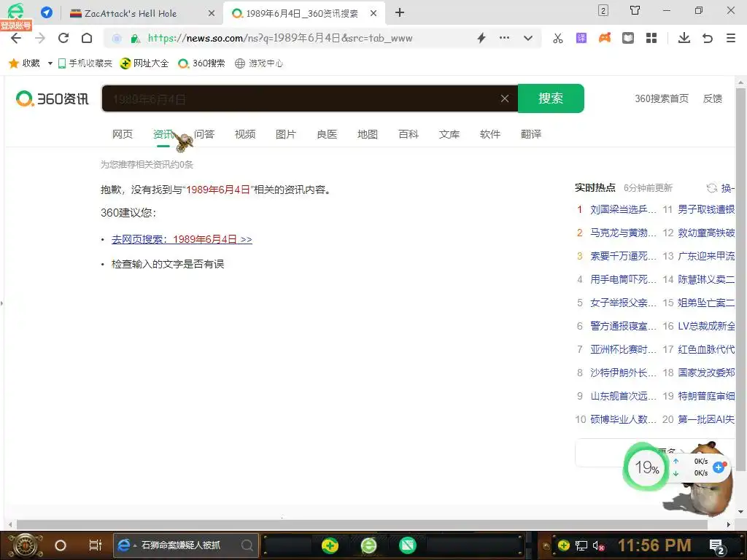The height and width of the screenshot is (560, 747).
Task: Open hot topic 2 马克龙与黄渤
Action: (623, 233)
